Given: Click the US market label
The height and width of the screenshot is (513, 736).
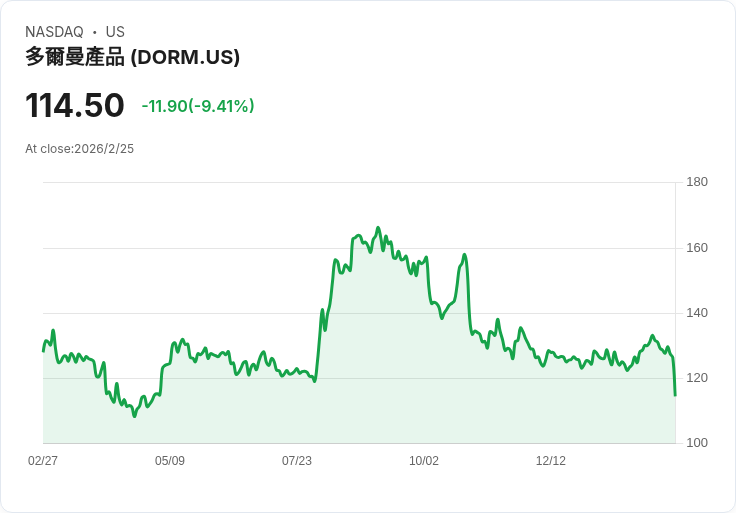Looking at the screenshot, I should (x=115, y=32).
